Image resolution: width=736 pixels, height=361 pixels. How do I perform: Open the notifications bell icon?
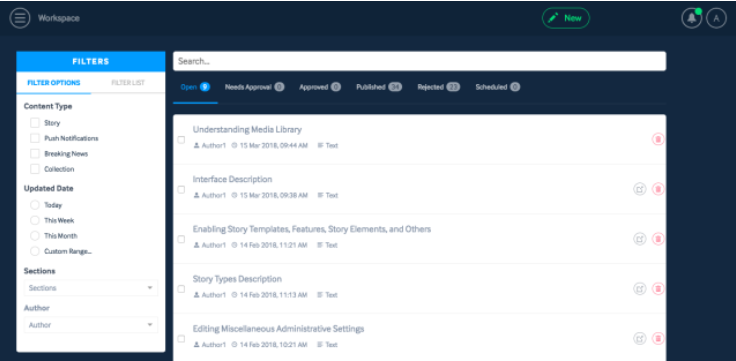[x=691, y=18]
